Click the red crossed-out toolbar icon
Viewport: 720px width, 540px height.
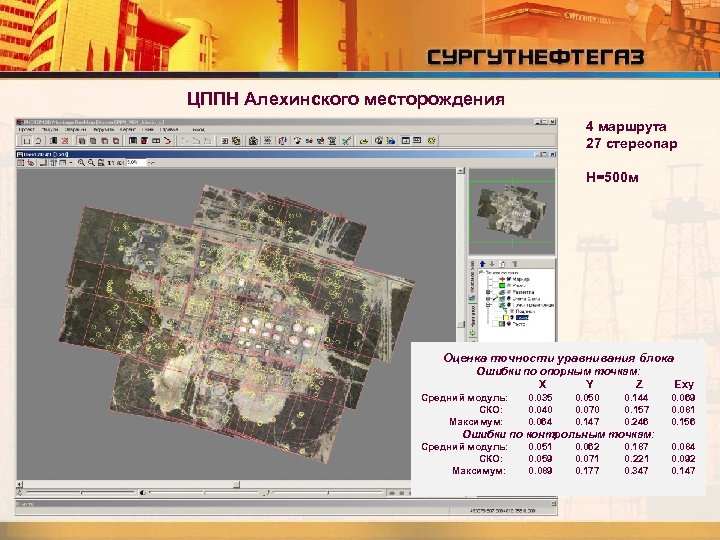(x=65, y=141)
